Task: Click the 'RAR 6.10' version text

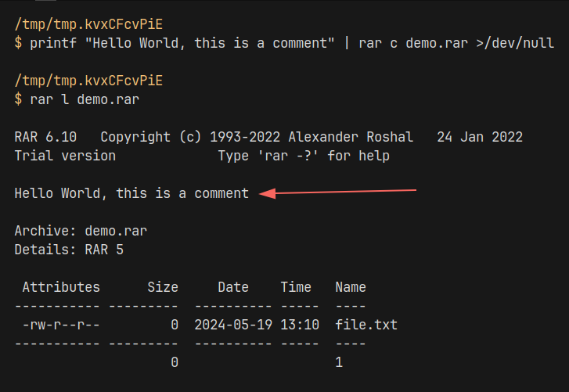Action: (45, 137)
